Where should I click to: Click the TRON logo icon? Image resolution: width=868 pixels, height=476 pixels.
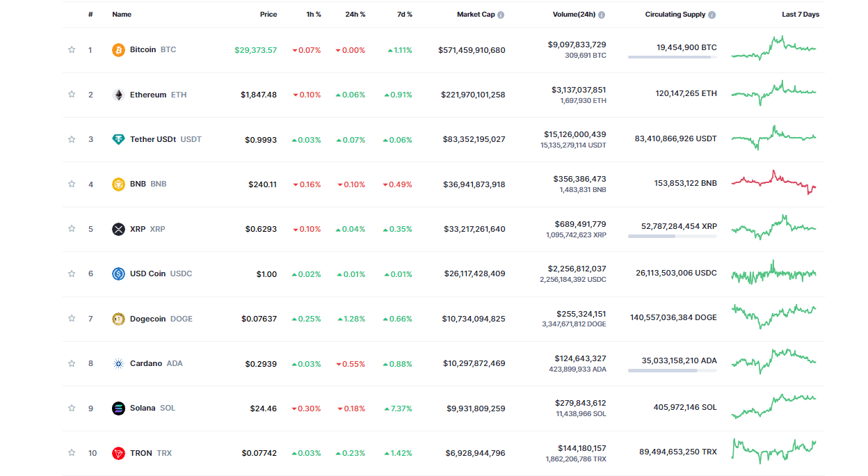click(x=118, y=453)
